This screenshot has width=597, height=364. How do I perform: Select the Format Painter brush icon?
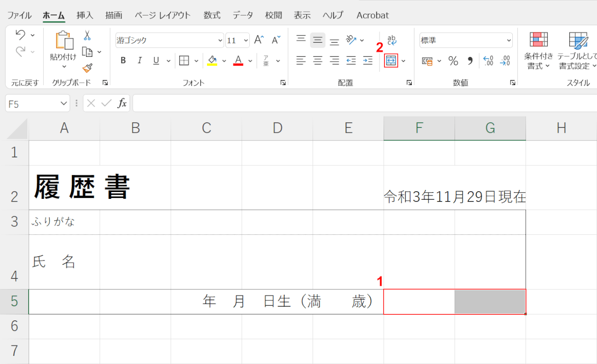click(87, 68)
